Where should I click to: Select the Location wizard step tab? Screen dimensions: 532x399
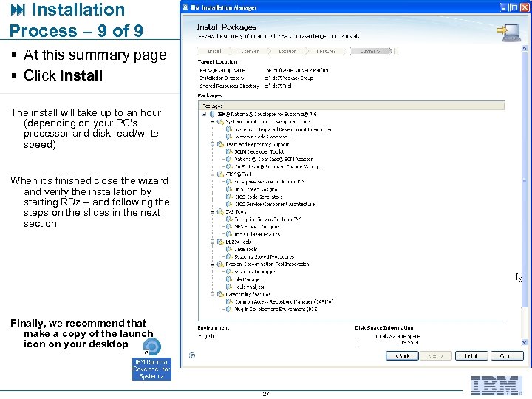287,51
